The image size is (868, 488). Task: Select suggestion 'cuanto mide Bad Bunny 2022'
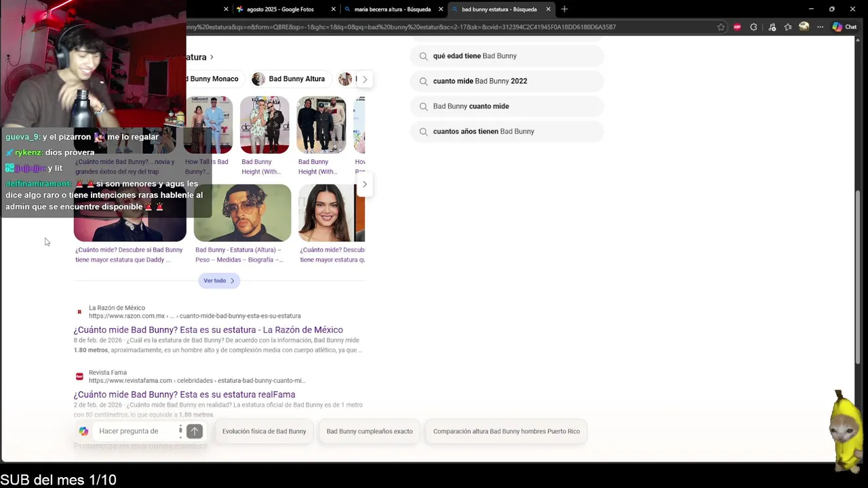click(507, 81)
